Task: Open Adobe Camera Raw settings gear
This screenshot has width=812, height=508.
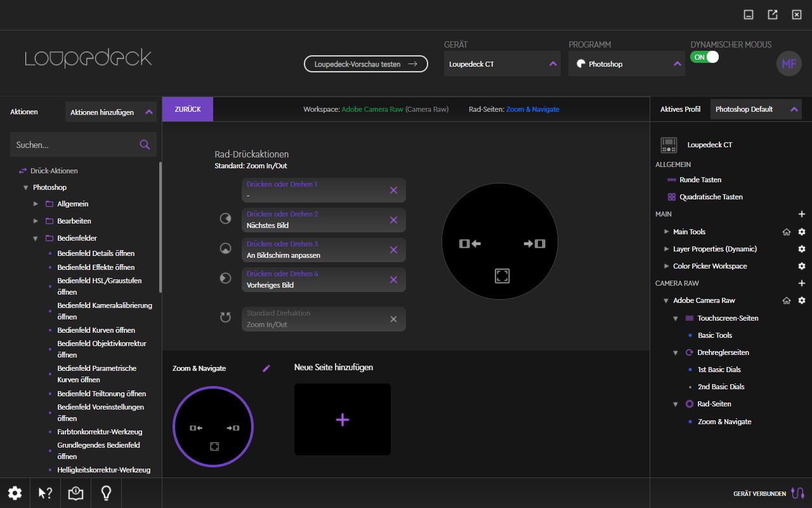Action: pos(801,300)
